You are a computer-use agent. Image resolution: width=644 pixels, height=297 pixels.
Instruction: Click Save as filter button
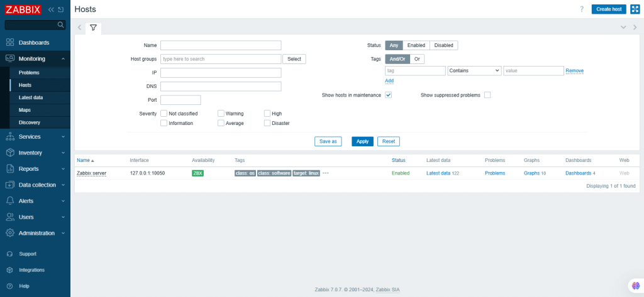[x=328, y=141]
